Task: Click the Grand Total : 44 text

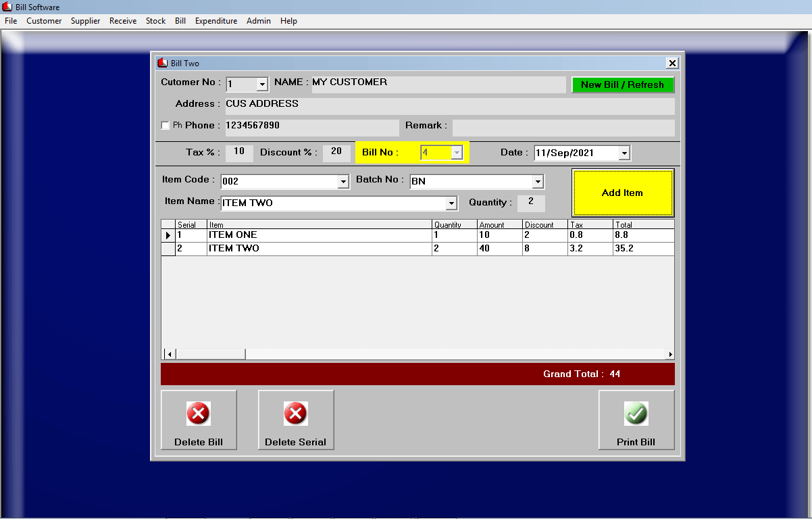Action: [582, 374]
